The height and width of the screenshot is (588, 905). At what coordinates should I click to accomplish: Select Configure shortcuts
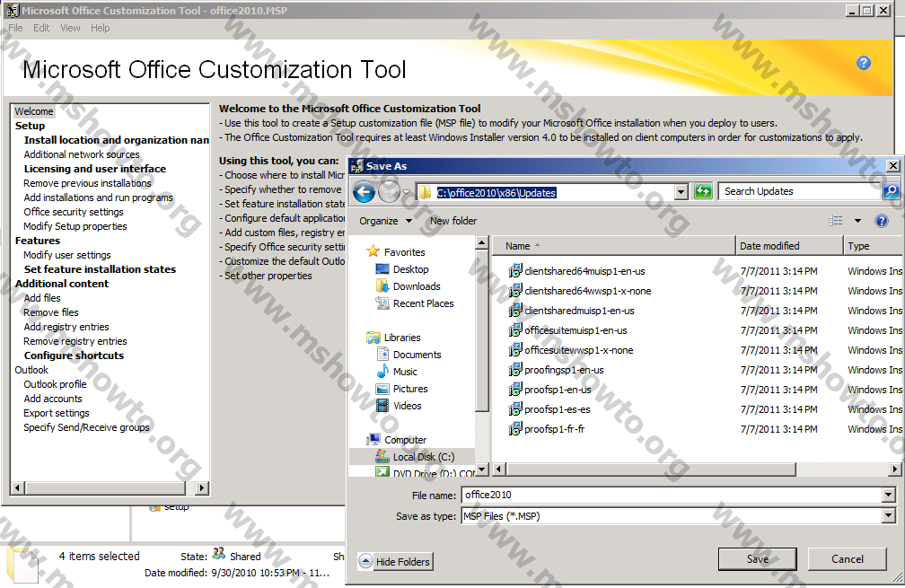(74, 355)
